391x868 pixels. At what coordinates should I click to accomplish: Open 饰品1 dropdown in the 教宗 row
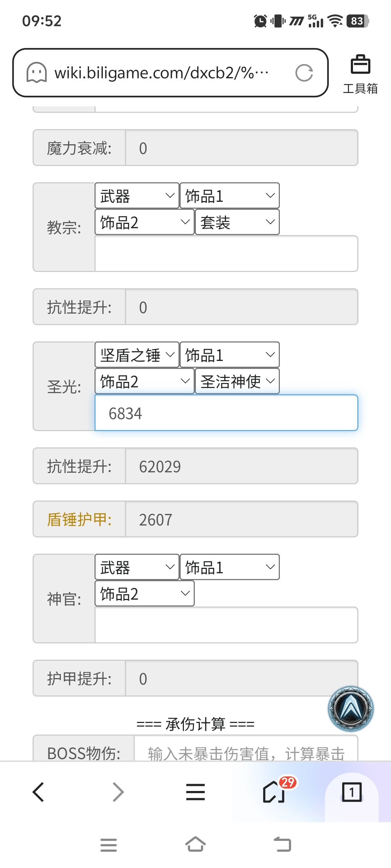coord(230,196)
